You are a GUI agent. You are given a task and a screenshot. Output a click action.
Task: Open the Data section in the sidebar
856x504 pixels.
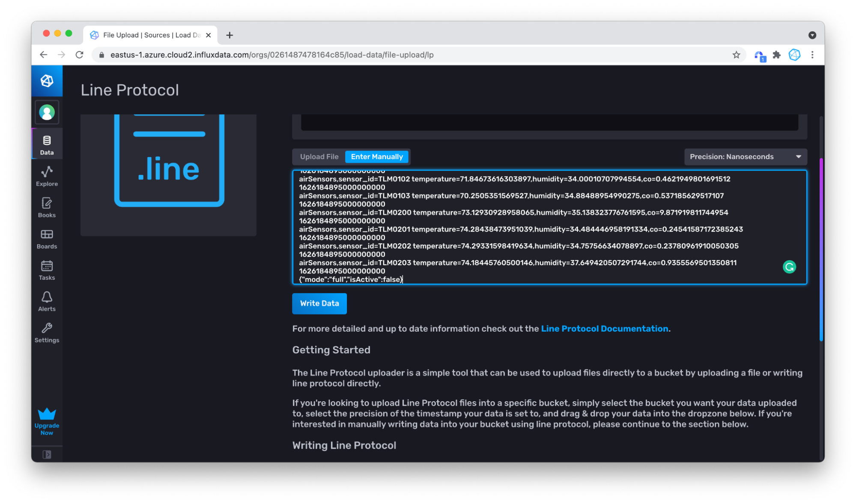(x=47, y=145)
